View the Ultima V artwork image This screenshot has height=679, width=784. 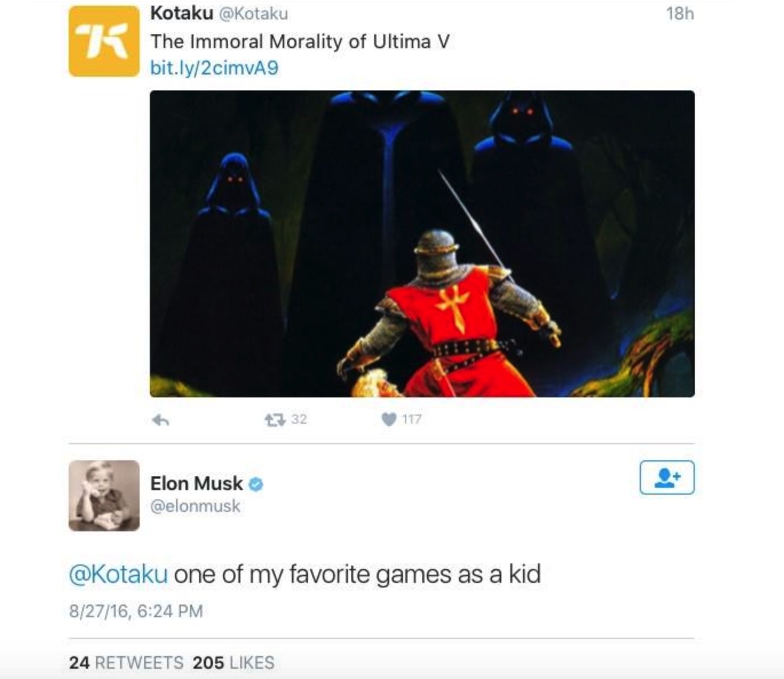point(422,243)
